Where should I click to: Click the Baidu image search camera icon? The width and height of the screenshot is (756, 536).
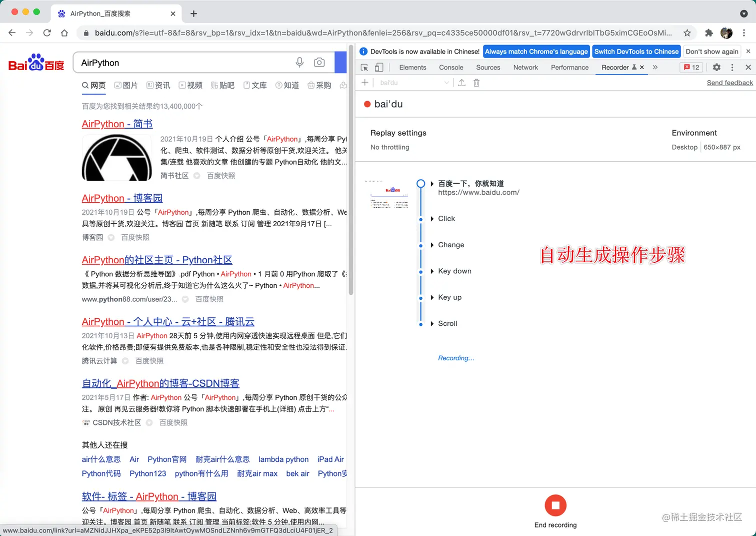pos(319,62)
